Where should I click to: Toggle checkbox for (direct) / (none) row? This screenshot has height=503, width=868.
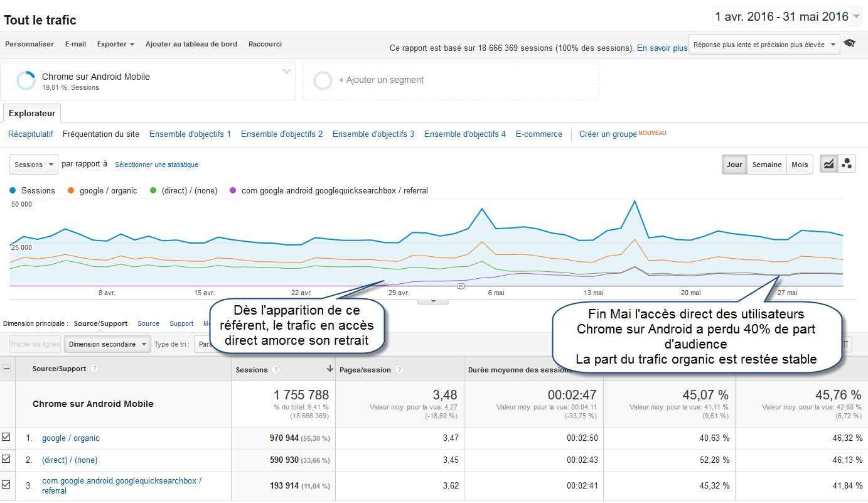6,459
